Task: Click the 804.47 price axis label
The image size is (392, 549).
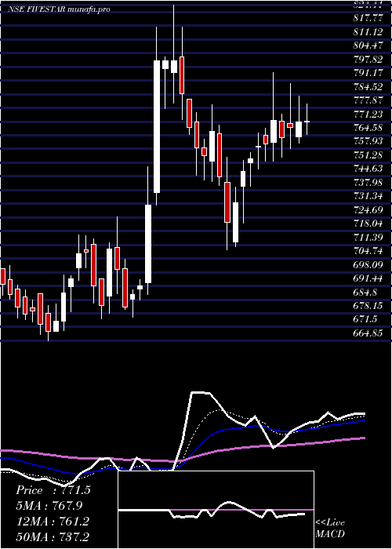Action: pyautogui.click(x=368, y=45)
